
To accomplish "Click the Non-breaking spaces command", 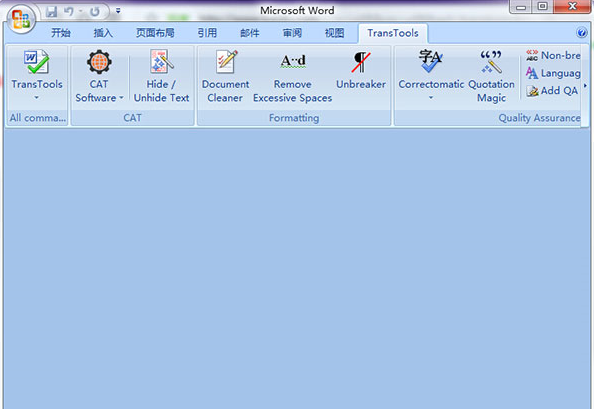I will pos(553,55).
